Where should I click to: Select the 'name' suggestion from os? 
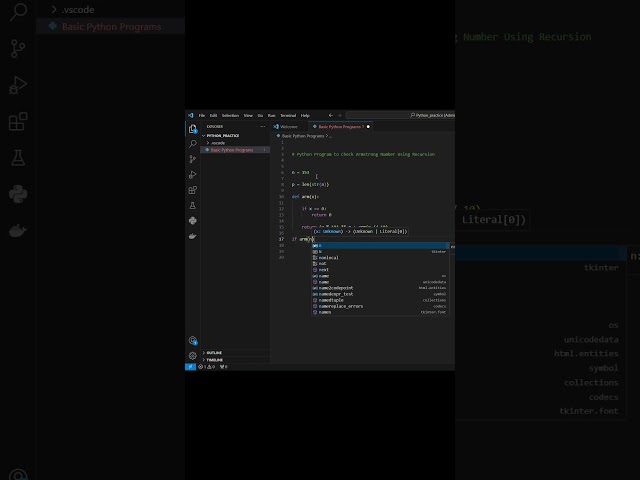point(380,276)
